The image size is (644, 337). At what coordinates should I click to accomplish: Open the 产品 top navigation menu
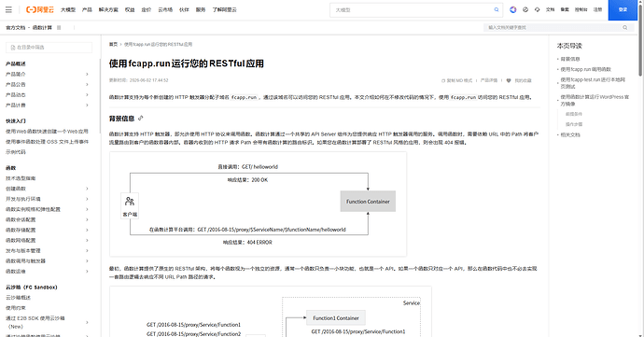87,9
